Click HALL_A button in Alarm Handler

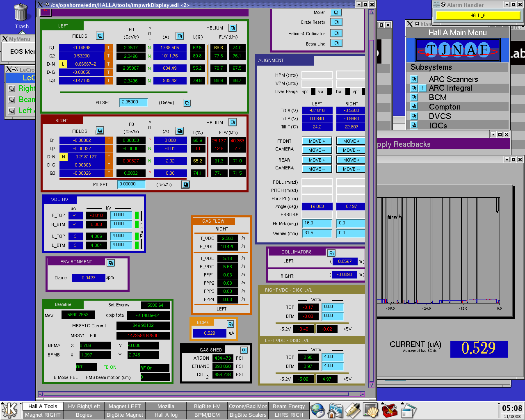pos(478,16)
